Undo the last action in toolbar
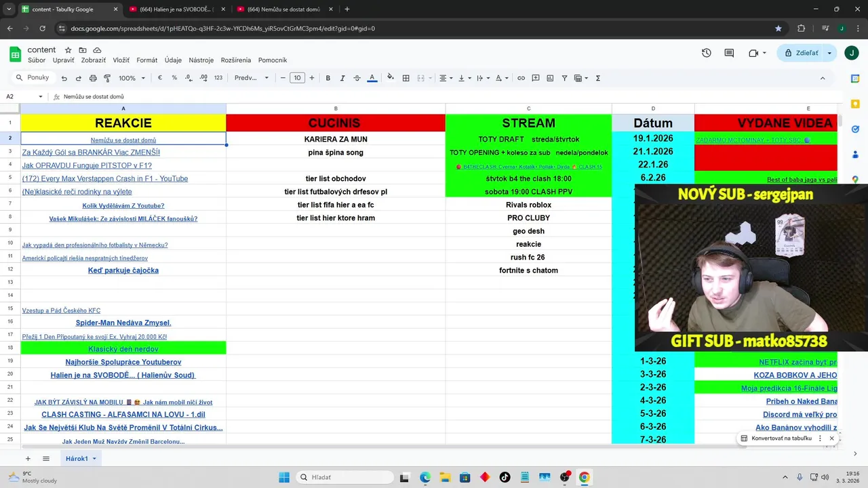The height and width of the screenshot is (488, 868). click(x=64, y=78)
